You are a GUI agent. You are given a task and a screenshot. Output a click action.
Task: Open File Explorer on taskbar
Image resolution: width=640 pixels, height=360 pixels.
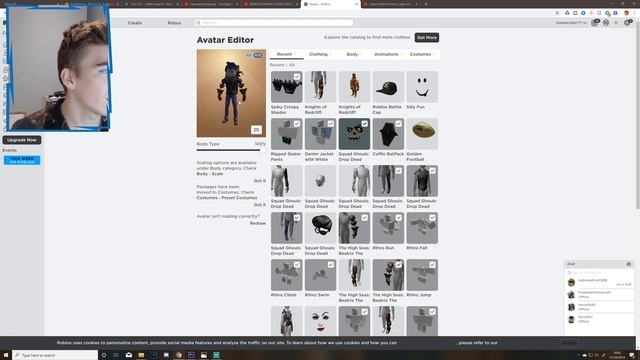(141, 355)
